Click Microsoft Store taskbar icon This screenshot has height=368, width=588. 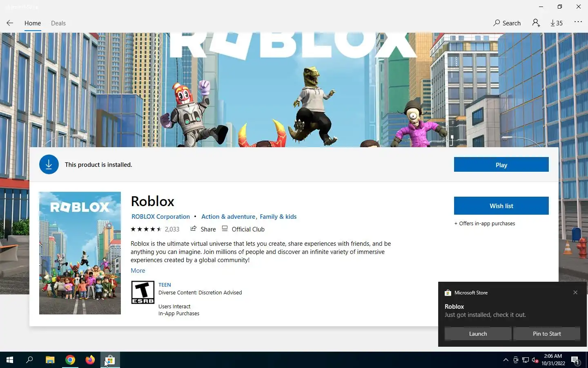point(110,360)
